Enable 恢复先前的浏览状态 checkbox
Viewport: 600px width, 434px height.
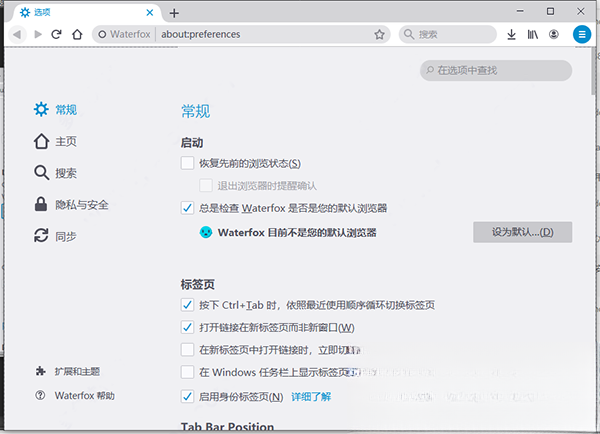187,163
